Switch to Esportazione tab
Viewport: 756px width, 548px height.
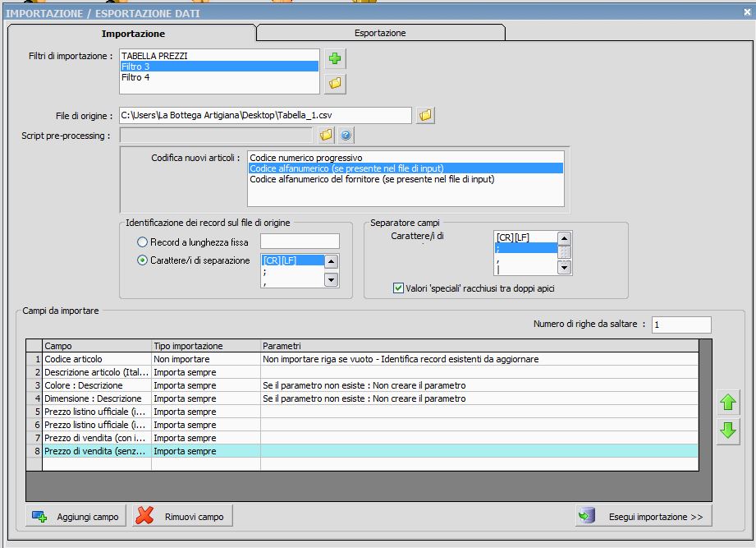point(380,33)
